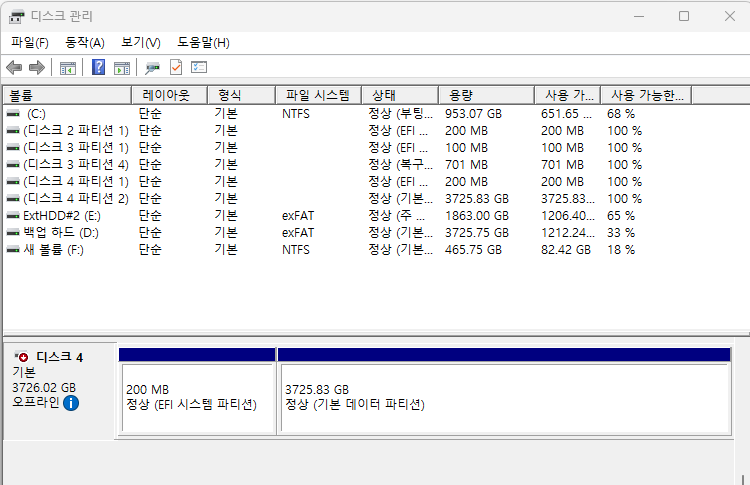Click the drive icon of ExtHDD#2 (E:)
Image resolution: width=750 pixels, height=485 pixels.
13,216
